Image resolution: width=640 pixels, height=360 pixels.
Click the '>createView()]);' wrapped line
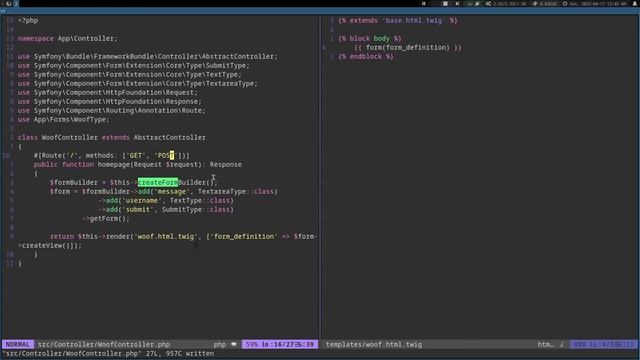click(50, 245)
